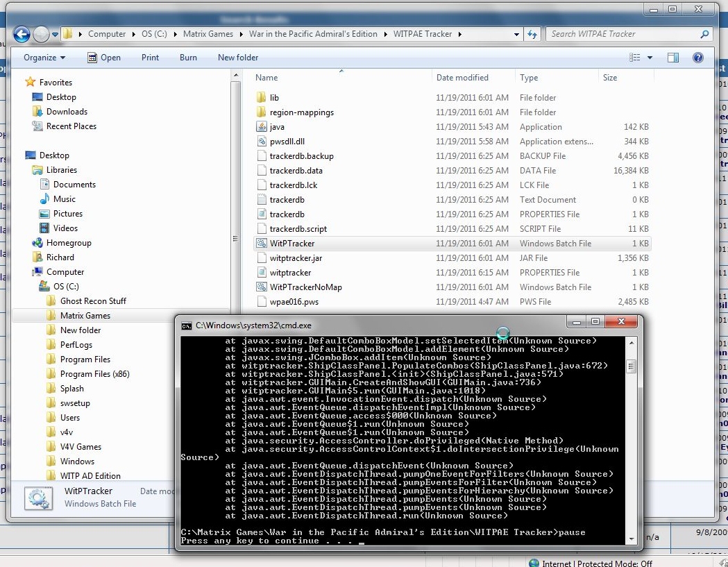The height and width of the screenshot is (567, 728).
Task: Select the Music library icon
Action: tap(45, 199)
